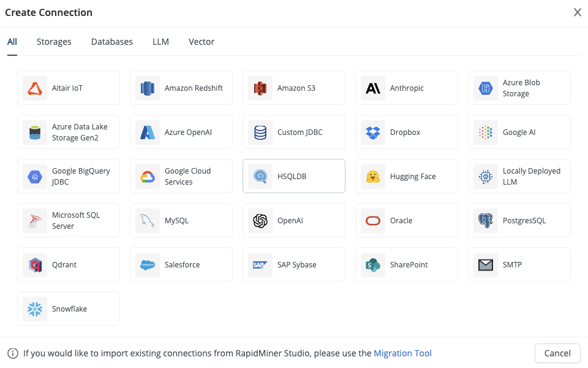This screenshot has width=588, height=368.
Task: Click the OpenAI logo icon
Action: tap(260, 221)
